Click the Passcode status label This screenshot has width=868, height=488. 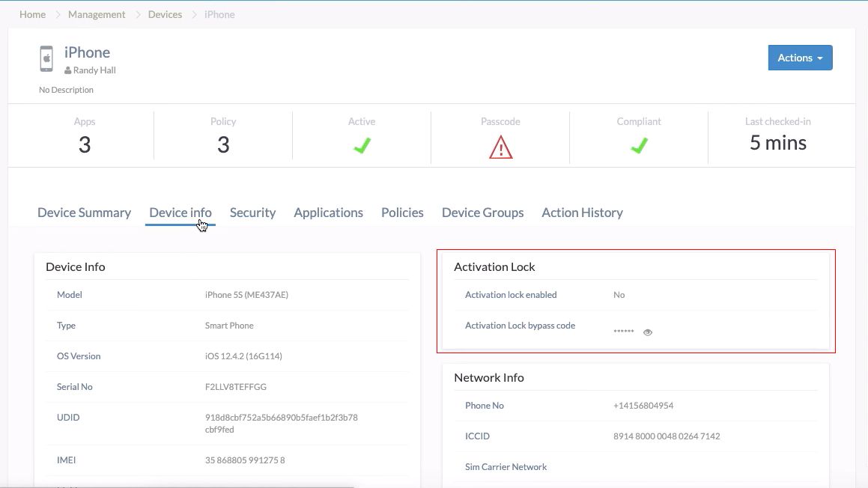click(500, 122)
